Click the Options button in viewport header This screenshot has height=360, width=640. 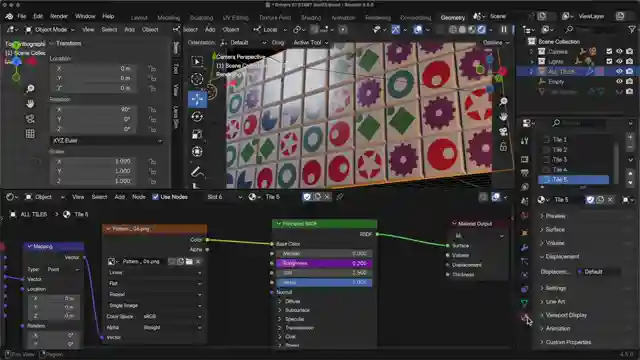(496, 42)
